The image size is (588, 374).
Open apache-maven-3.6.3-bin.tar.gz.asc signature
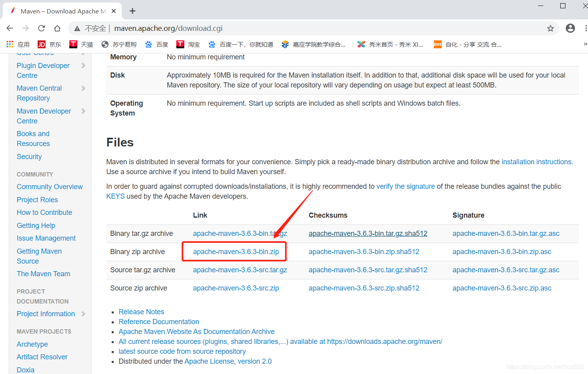tap(506, 234)
